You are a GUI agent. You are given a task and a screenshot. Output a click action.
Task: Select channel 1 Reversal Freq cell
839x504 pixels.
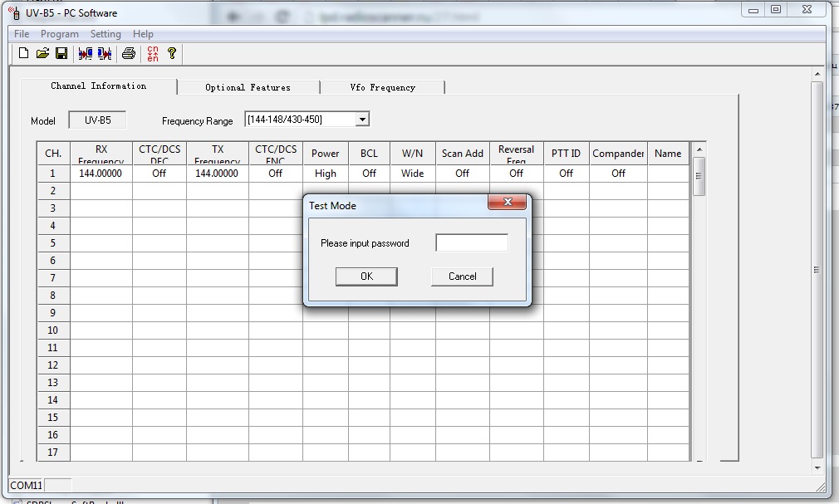517,174
